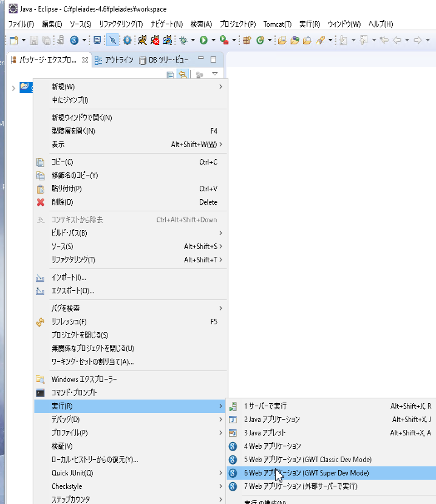
Task: Open デバッグ(D) submenu
Action: coord(131,420)
